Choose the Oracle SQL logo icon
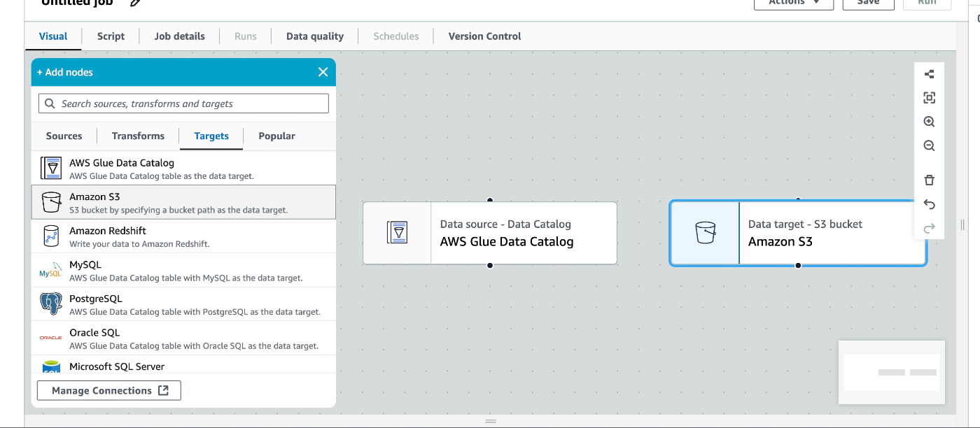Viewport: 980px width, 428px height. 51,338
